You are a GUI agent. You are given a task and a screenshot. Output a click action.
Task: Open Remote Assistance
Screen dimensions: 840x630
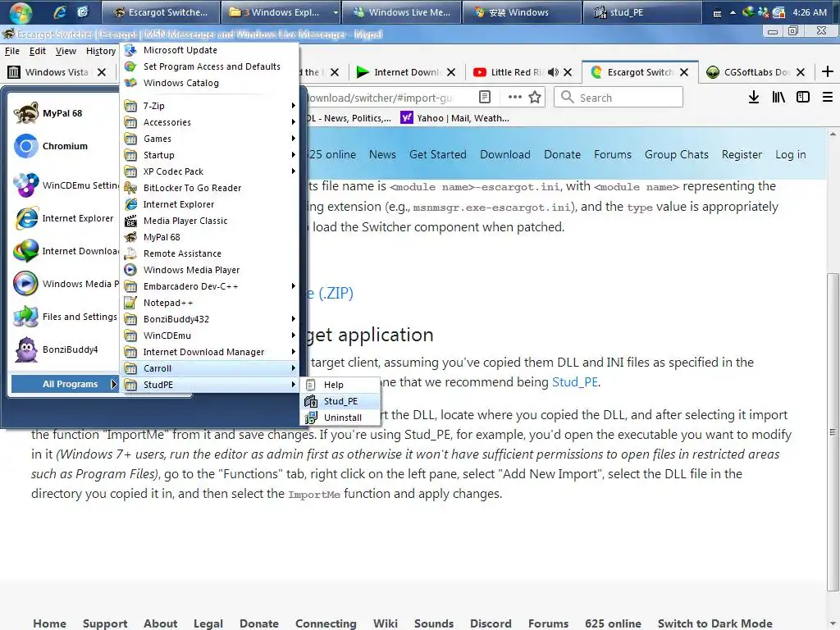coord(209,253)
